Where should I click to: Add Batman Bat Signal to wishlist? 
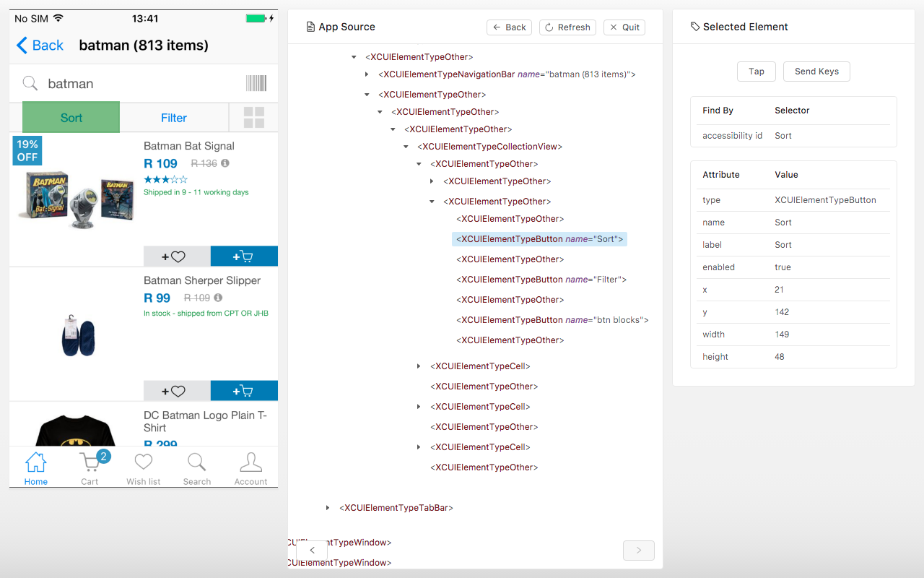tap(177, 256)
